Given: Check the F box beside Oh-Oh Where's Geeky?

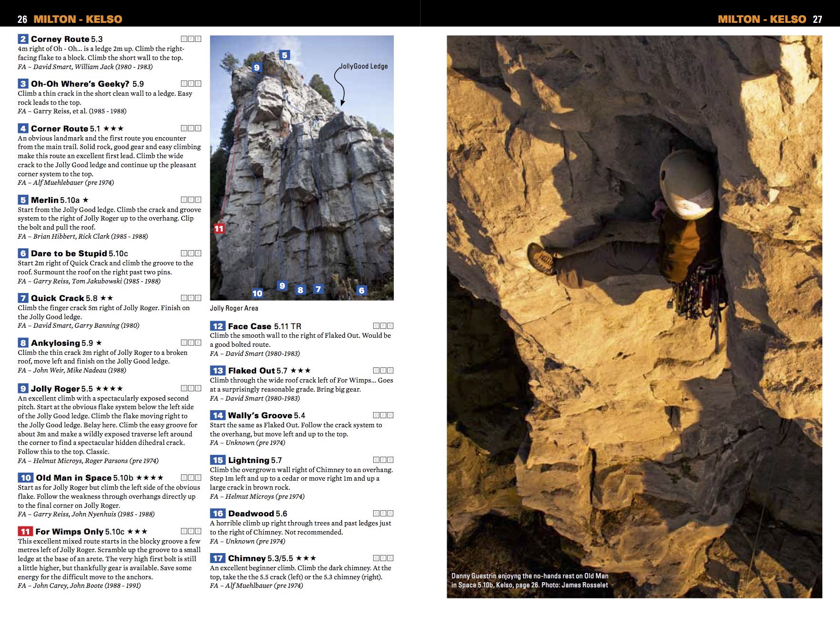Looking at the screenshot, I should [x=191, y=84].
